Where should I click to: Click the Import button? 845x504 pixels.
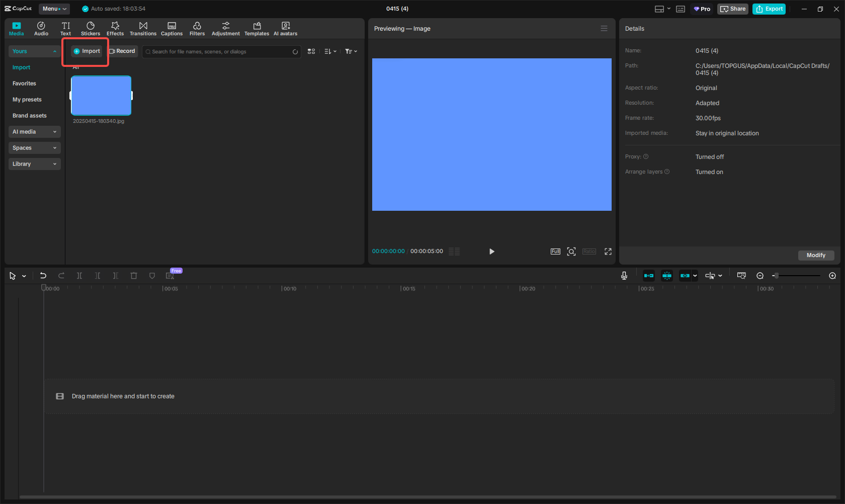86,51
